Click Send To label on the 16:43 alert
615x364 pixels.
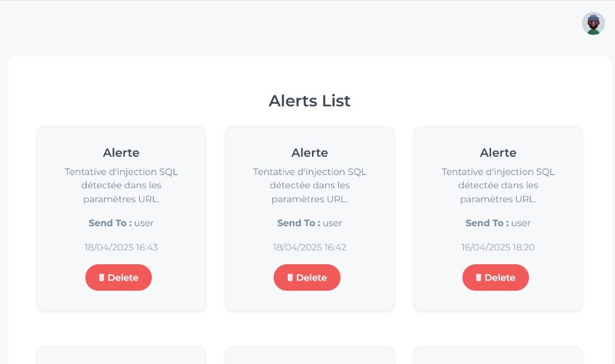[110, 223]
